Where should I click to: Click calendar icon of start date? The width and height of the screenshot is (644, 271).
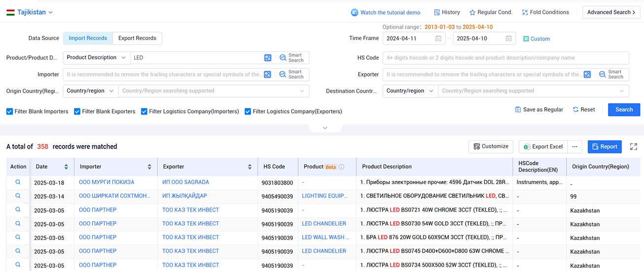pos(438,39)
